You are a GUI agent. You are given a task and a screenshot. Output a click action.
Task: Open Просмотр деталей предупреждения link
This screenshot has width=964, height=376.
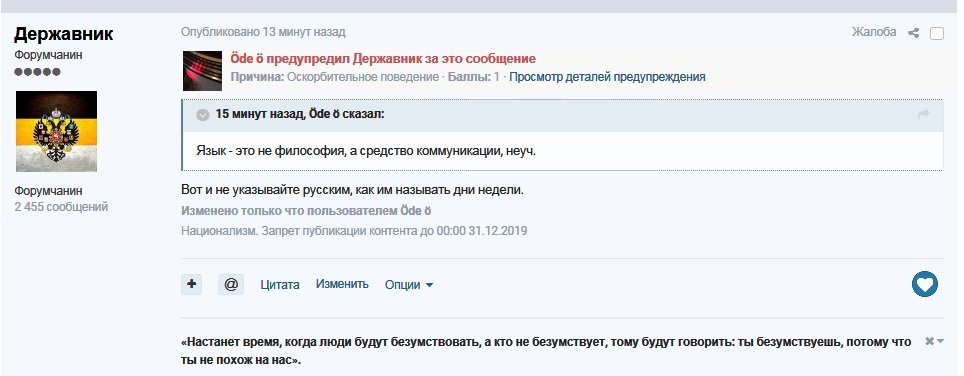click(x=607, y=77)
